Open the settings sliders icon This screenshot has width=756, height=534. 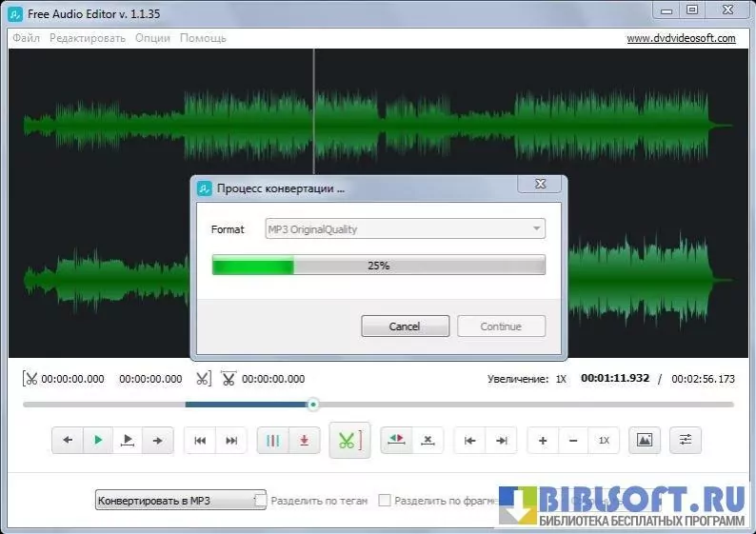pyautogui.click(x=685, y=441)
